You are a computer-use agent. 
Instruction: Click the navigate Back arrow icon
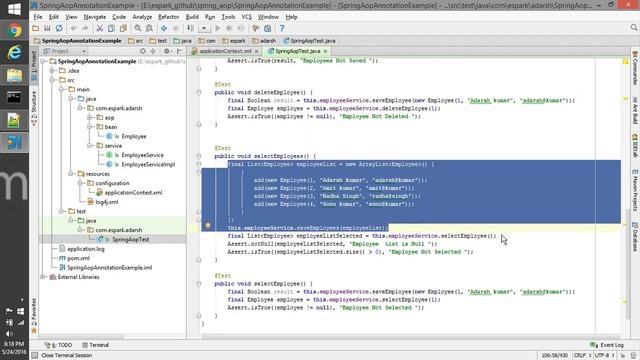pyautogui.click(x=164, y=28)
